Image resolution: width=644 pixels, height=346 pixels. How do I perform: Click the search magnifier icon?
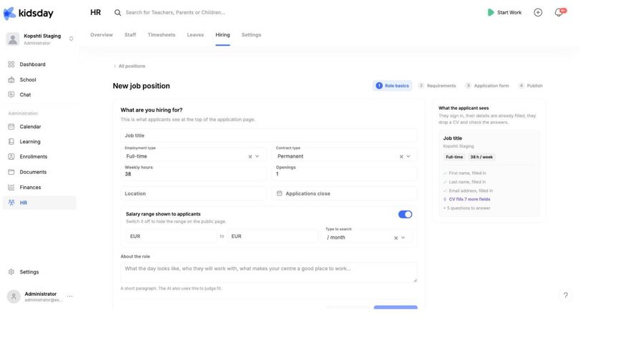point(117,12)
